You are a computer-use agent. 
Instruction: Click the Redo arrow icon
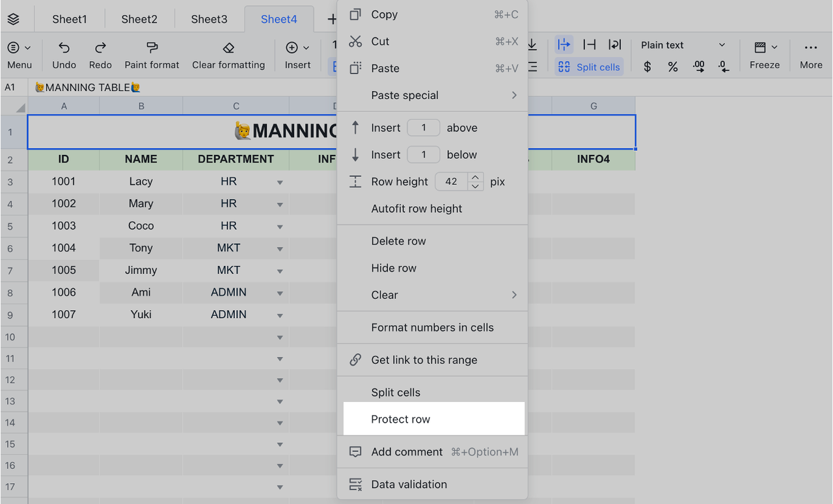pos(100,47)
